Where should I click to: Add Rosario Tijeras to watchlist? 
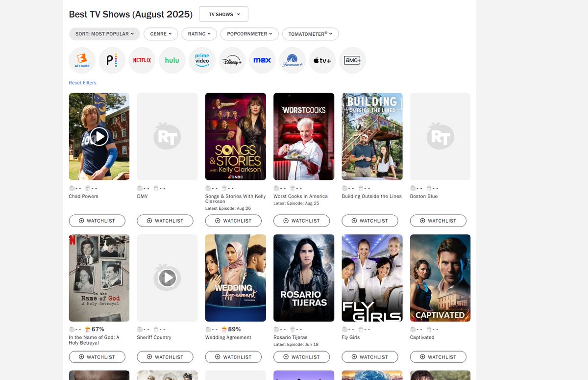301,357
